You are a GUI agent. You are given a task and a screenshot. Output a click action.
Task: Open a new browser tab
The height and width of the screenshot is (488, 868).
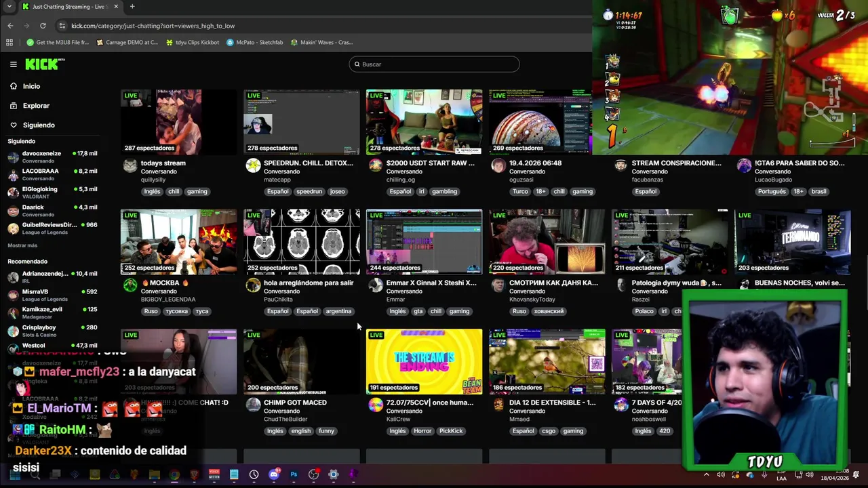click(132, 6)
